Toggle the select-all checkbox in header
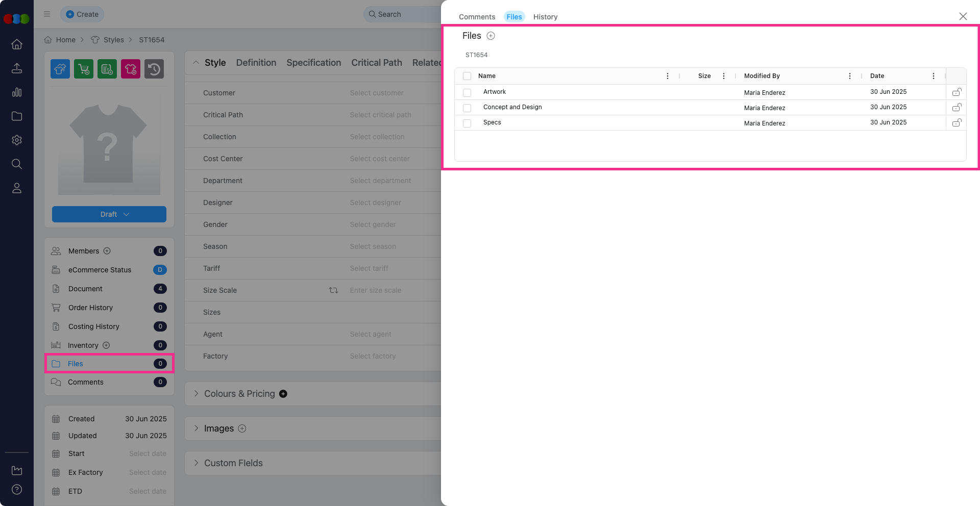Image resolution: width=980 pixels, height=506 pixels. (467, 76)
